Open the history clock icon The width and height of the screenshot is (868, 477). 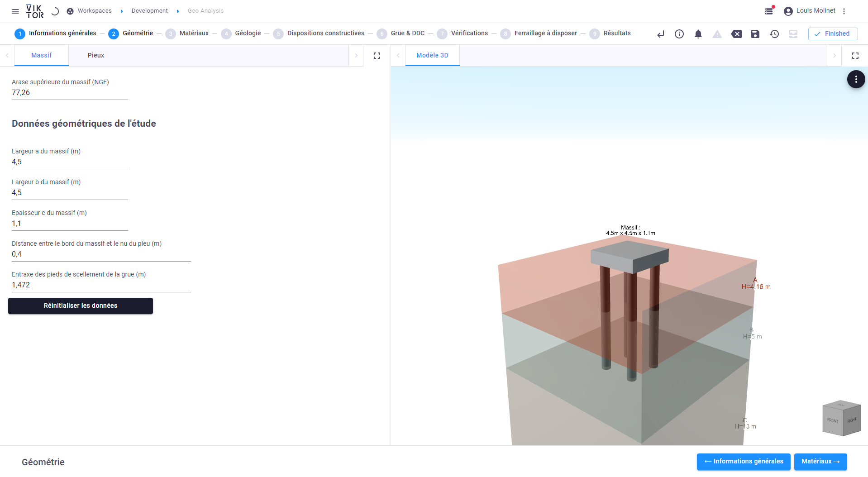[774, 34]
